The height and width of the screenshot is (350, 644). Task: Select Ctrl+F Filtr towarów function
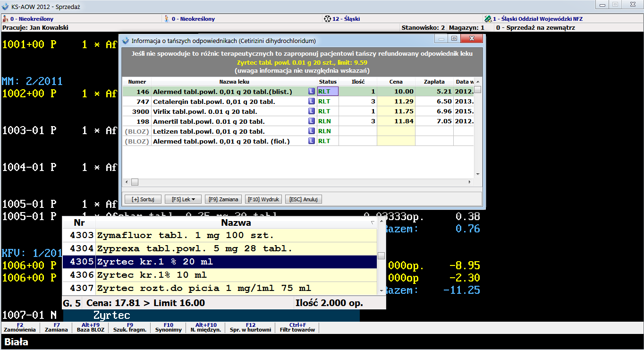(x=298, y=327)
